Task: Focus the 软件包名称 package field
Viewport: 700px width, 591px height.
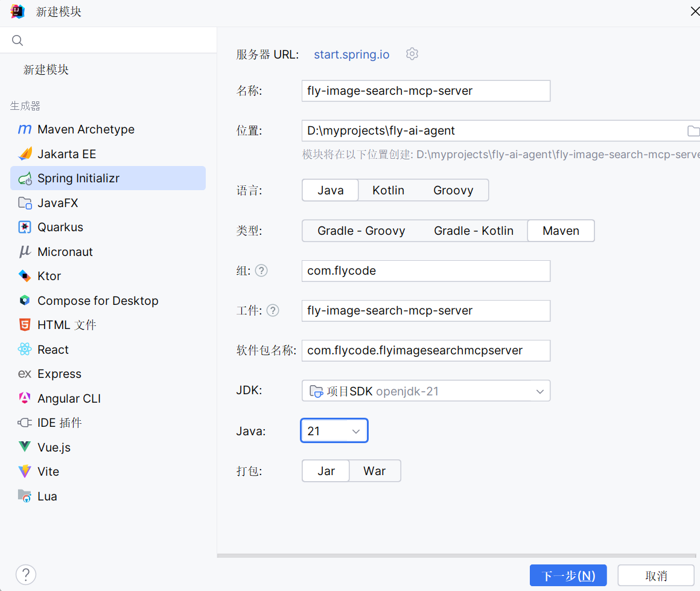Action: 426,351
